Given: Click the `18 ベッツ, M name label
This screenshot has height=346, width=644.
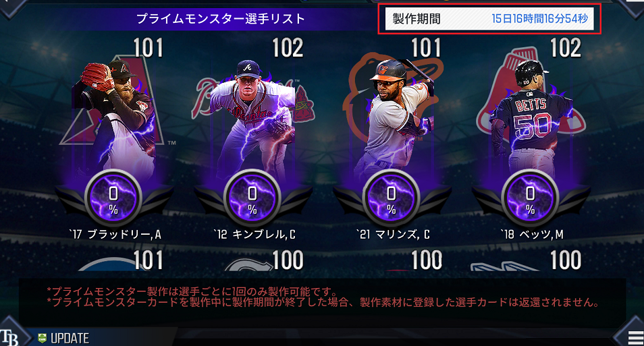Looking at the screenshot, I should pyautogui.click(x=532, y=234).
